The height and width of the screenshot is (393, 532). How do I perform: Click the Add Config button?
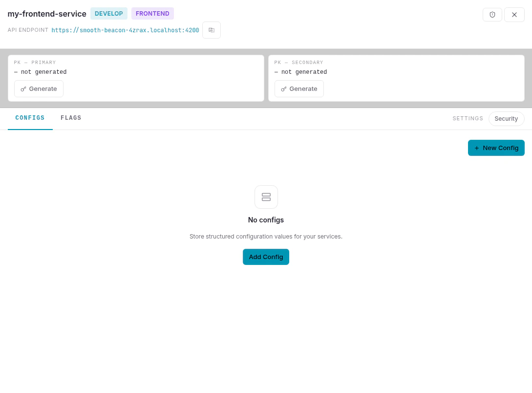[x=266, y=257]
